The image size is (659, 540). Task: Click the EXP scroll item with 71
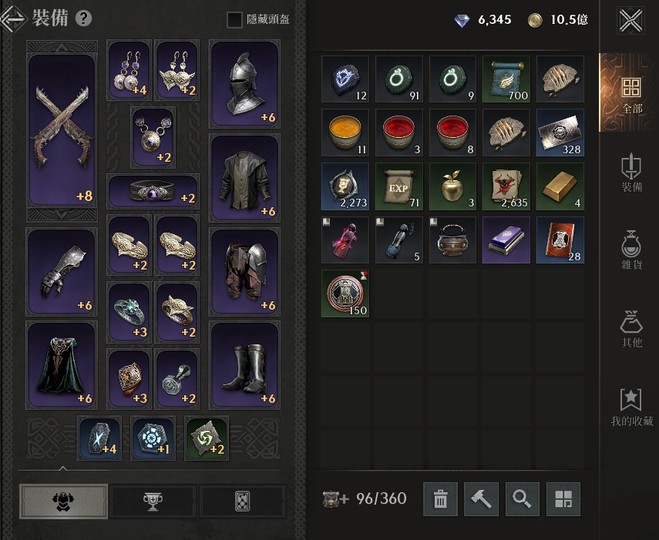[x=398, y=186]
